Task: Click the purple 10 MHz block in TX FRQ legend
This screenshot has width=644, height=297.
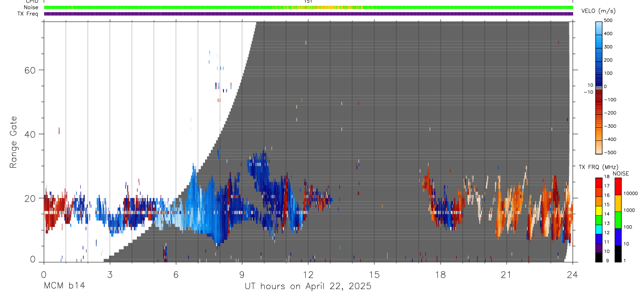Action: point(599,249)
